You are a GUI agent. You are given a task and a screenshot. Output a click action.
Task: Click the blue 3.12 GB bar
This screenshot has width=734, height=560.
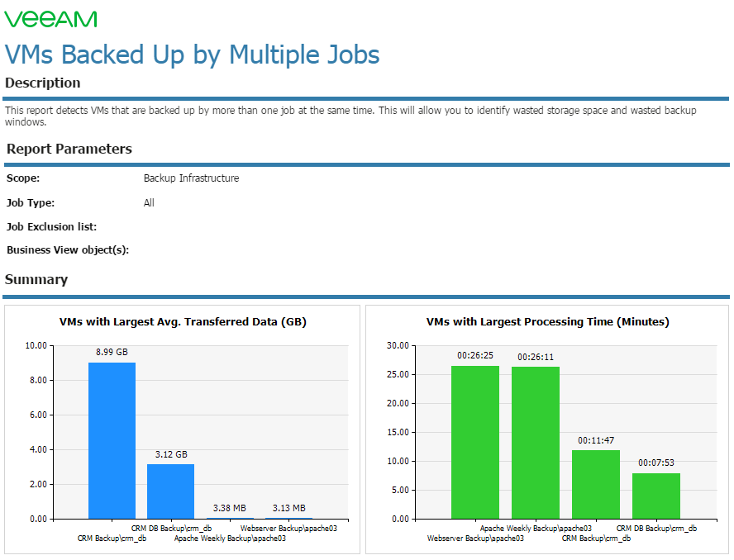pyautogui.click(x=170, y=491)
